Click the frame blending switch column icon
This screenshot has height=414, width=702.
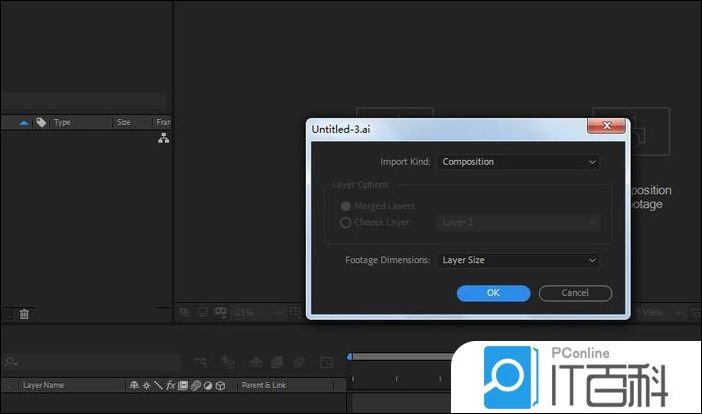183,385
